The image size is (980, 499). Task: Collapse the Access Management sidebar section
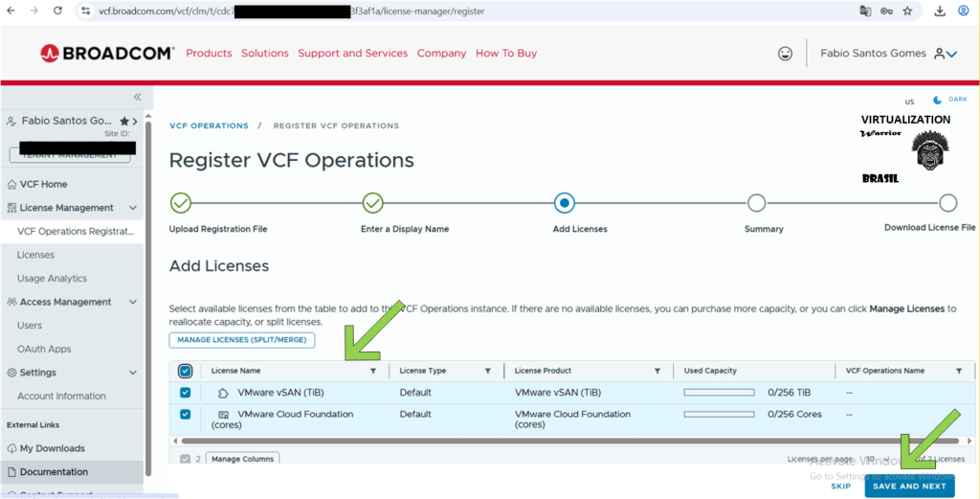pyautogui.click(x=133, y=302)
